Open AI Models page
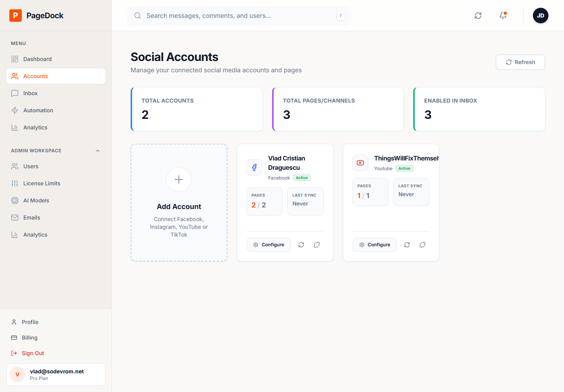This screenshot has height=392, width=564. (x=56, y=200)
